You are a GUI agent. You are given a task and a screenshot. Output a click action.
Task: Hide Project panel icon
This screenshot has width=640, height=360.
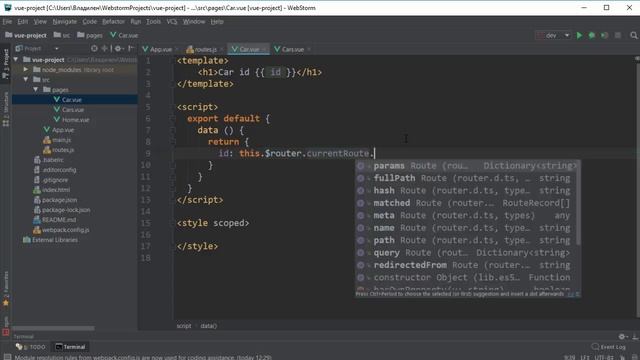(x=131, y=49)
